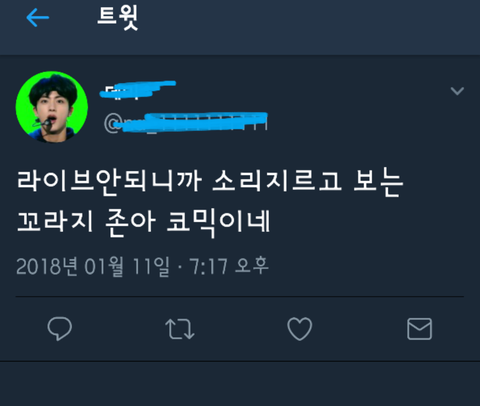Image resolution: width=480 pixels, height=406 pixels.
Task: Tap the word 소리지르고 in the tweet
Action: (x=277, y=182)
